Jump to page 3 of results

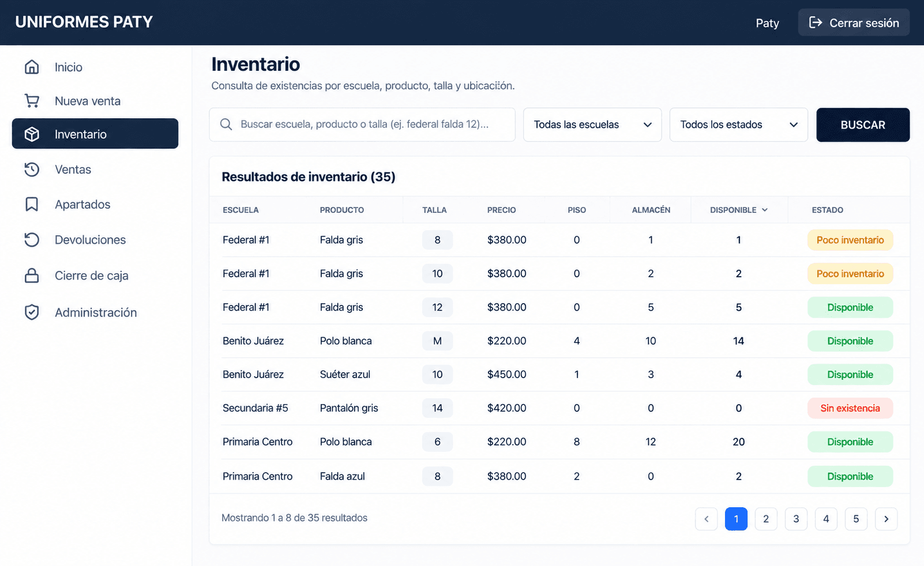(796, 519)
